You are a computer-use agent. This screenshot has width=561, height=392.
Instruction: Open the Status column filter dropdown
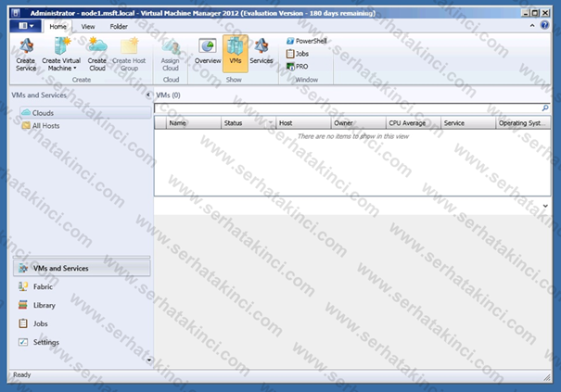pos(271,122)
